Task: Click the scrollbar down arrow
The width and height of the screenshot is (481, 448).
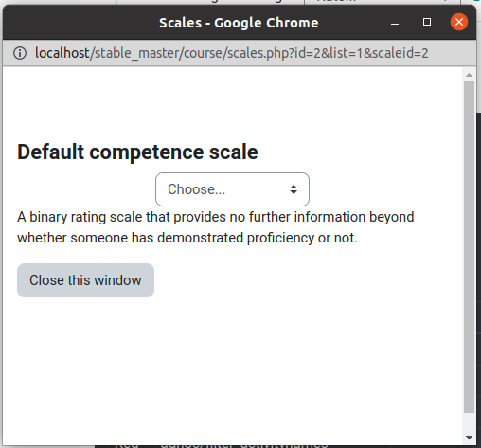Action: 469,438
